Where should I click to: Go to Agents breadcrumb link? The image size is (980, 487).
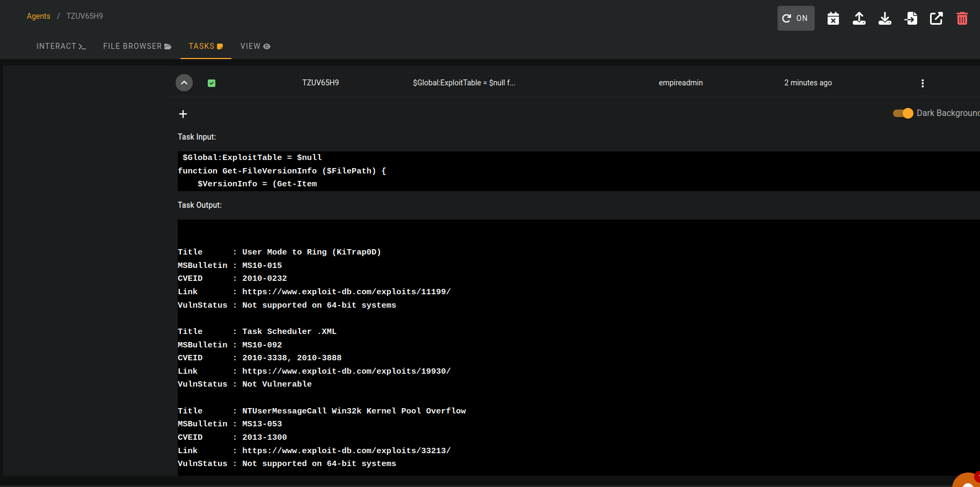39,16
